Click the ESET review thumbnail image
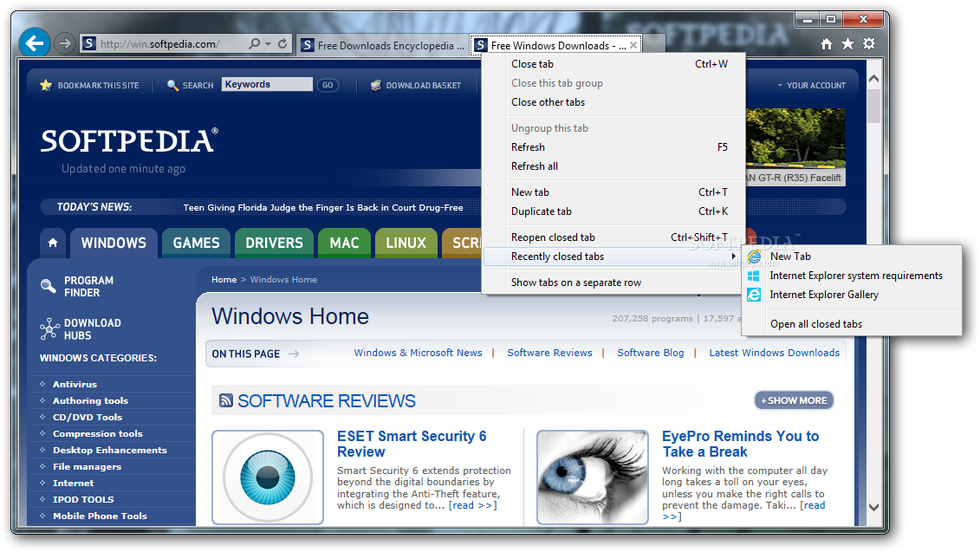This screenshot has height=552, width=980. pyautogui.click(x=268, y=477)
